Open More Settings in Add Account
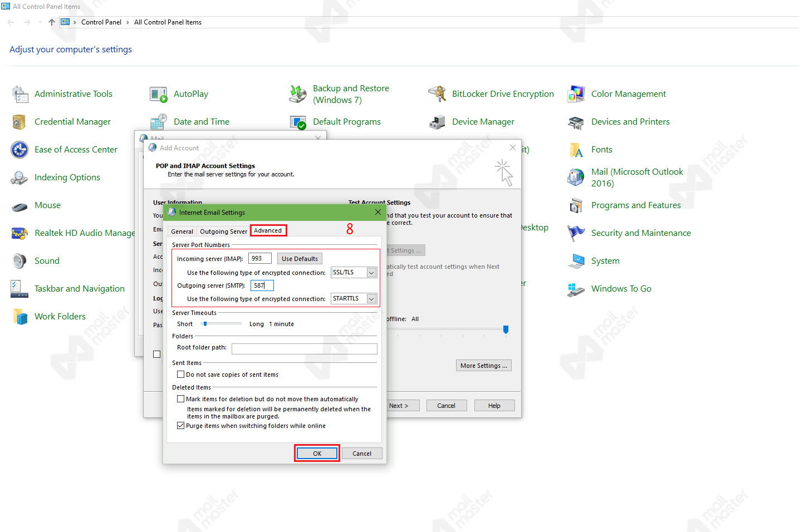Image resolution: width=799 pixels, height=532 pixels. tap(483, 366)
